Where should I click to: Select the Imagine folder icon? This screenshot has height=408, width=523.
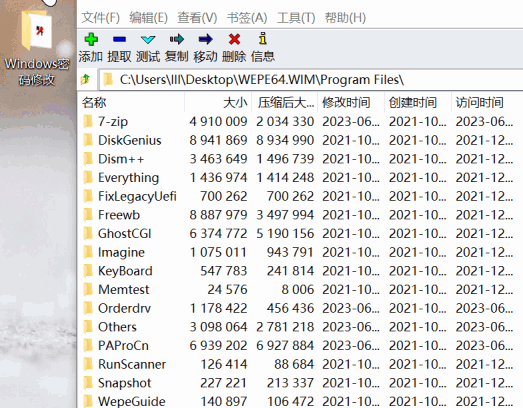88,252
